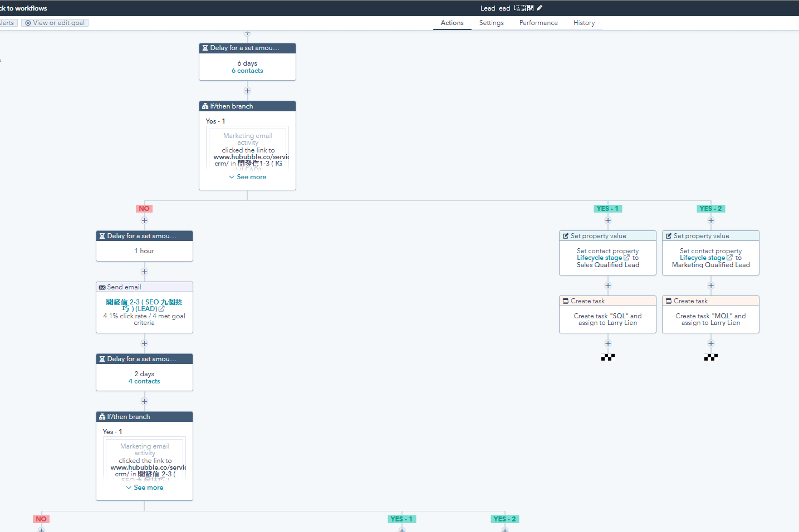Add action below the 6 days delay
This screenshot has width=799, height=532.
247,91
